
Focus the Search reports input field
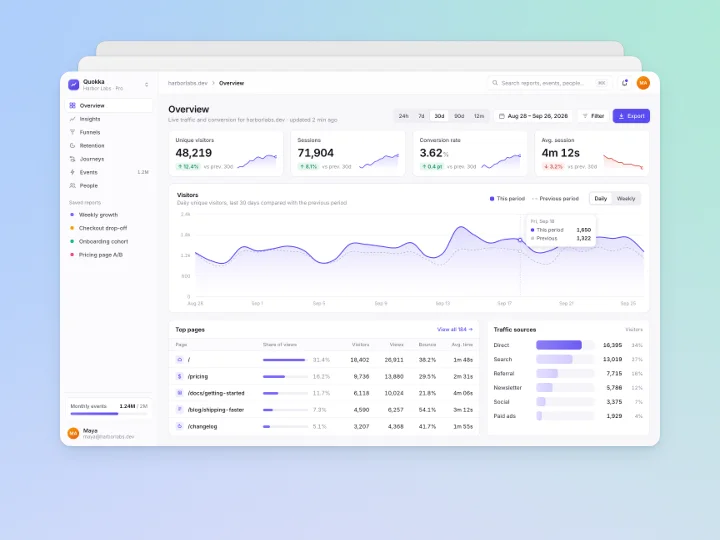[549, 83]
